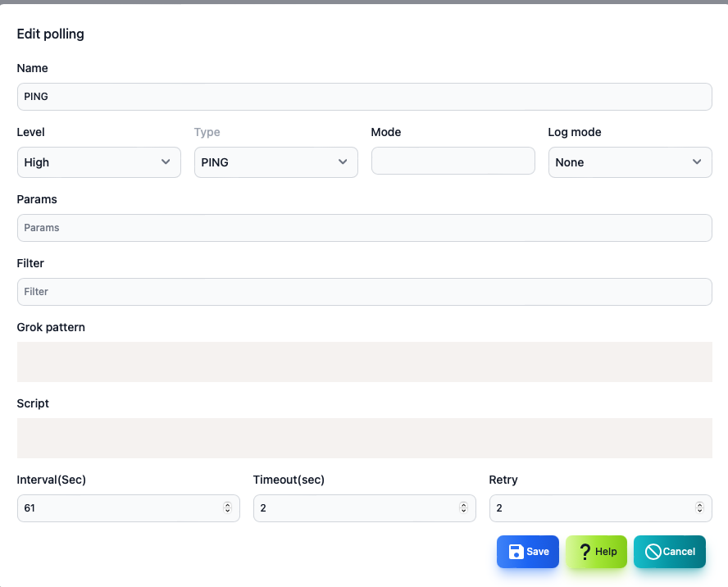Open the Level dropdown showing High
The image size is (728, 587).
(x=99, y=162)
